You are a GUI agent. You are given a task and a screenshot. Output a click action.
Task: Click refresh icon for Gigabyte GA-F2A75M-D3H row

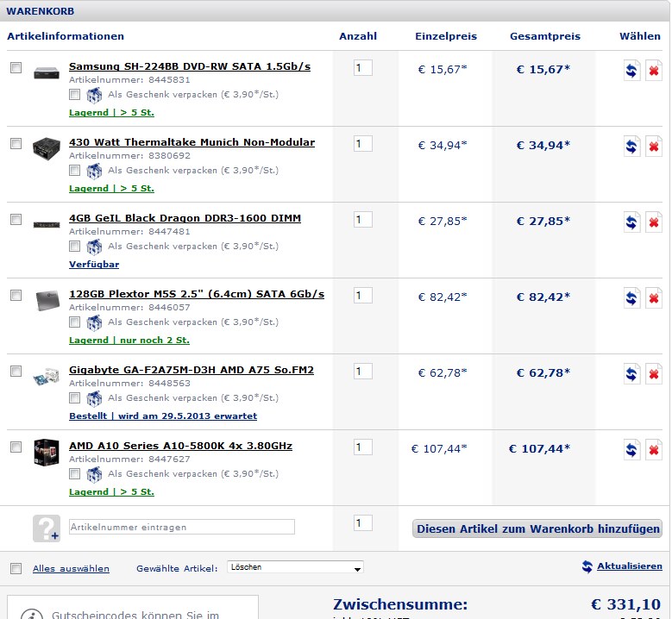coord(631,374)
